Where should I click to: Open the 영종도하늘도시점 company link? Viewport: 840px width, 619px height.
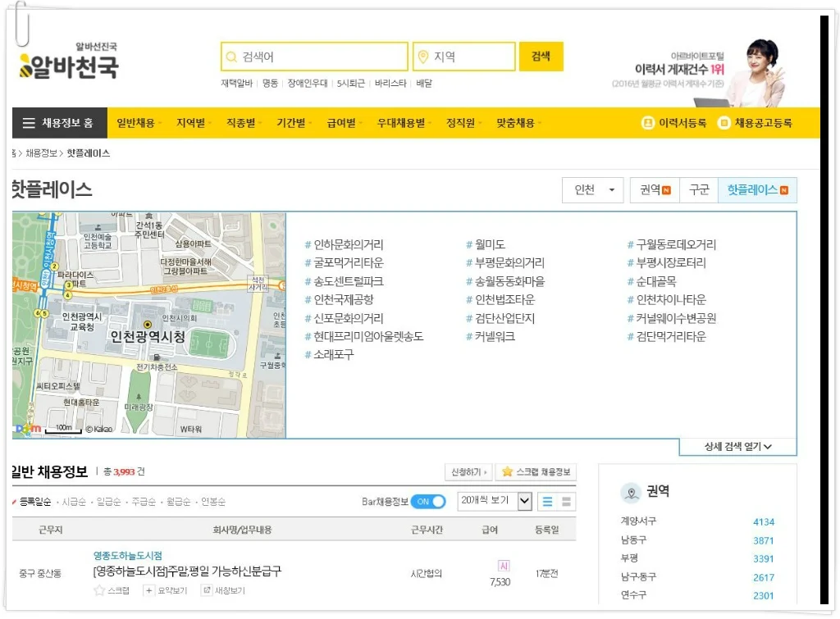coord(127,556)
